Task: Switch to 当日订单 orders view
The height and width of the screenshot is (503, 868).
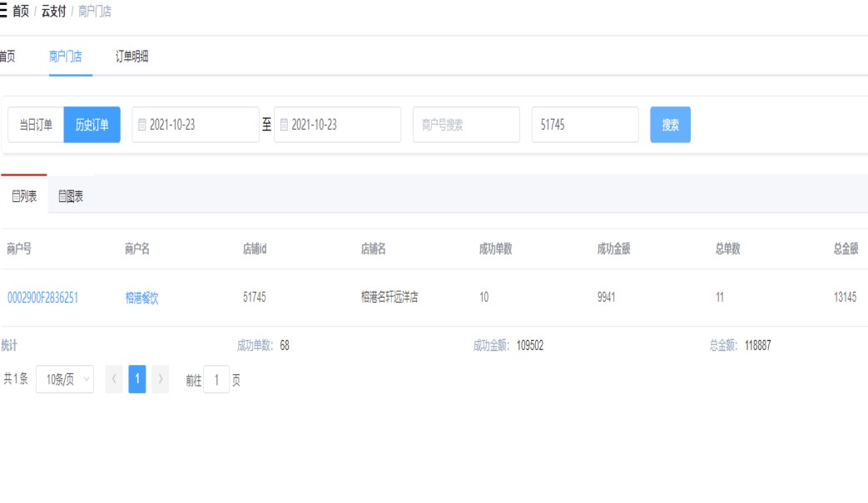Action: 36,125
